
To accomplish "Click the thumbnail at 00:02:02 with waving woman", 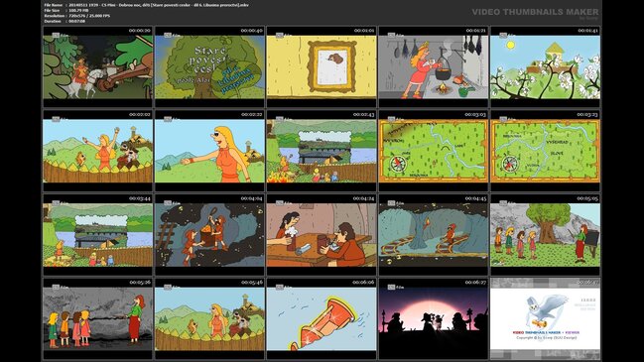I will pos(98,151).
